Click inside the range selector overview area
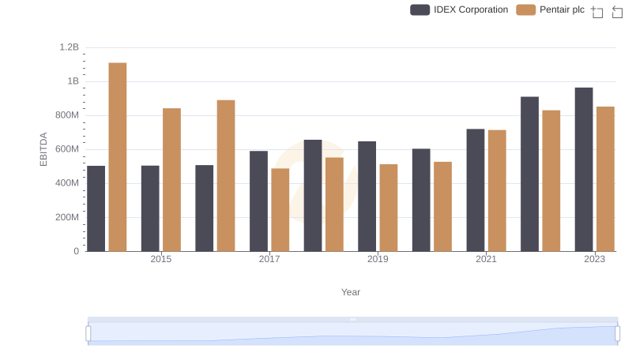 point(352,335)
